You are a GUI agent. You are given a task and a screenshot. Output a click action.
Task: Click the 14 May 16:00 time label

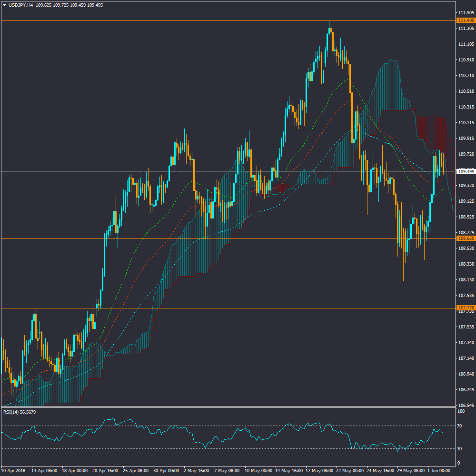point(287,470)
